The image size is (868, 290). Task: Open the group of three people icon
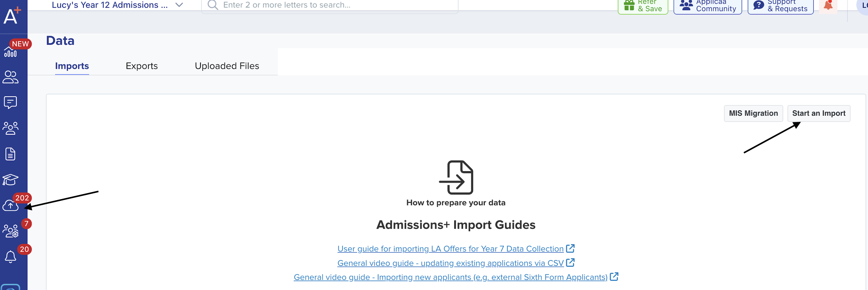pyautogui.click(x=10, y=128)
